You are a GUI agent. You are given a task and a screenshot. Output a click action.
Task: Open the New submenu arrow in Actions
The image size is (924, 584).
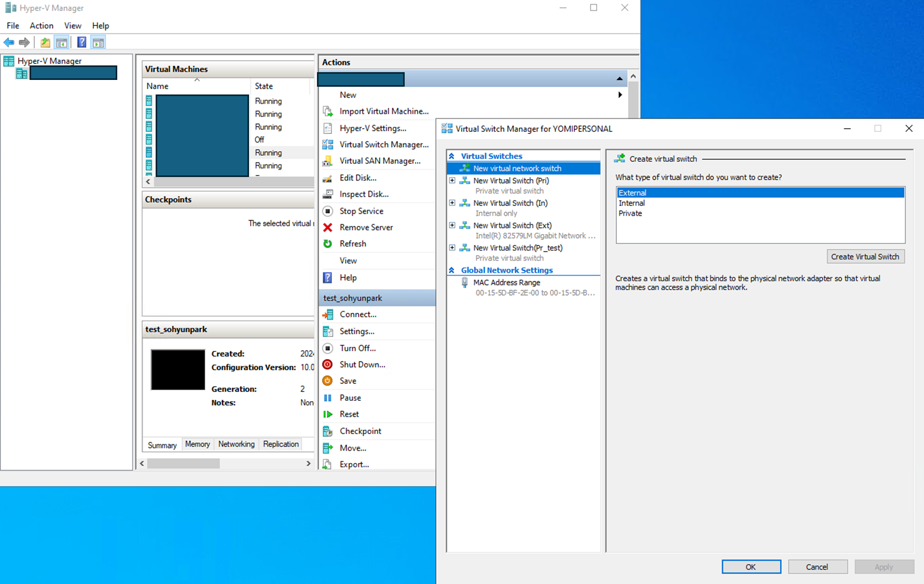[620, 95]
